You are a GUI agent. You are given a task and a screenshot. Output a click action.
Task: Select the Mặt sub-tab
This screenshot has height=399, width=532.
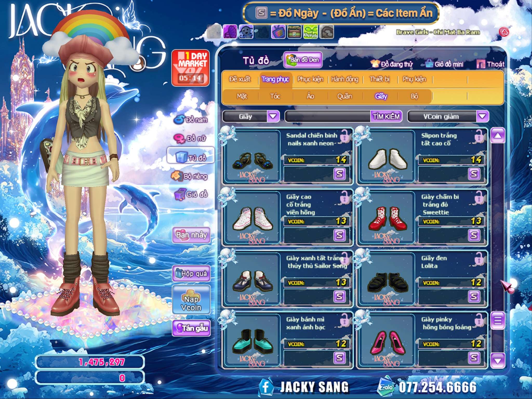click(242, 96)
